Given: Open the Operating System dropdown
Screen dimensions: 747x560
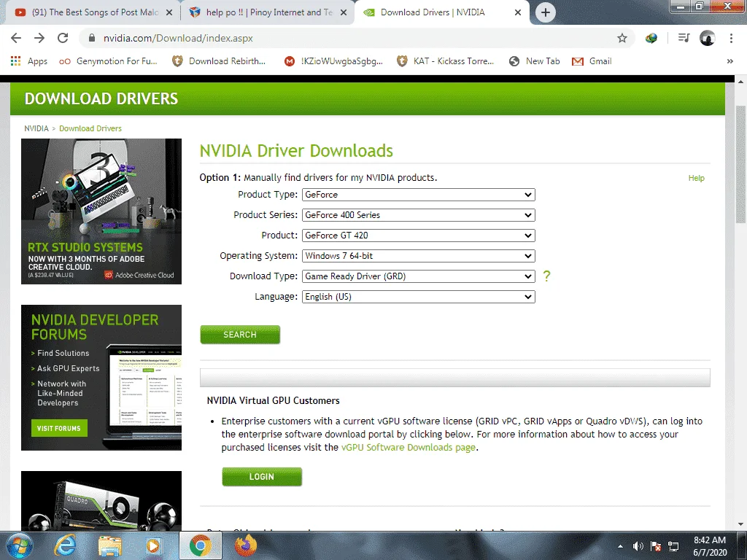Looking at the screenshot, I should [418, 256].
